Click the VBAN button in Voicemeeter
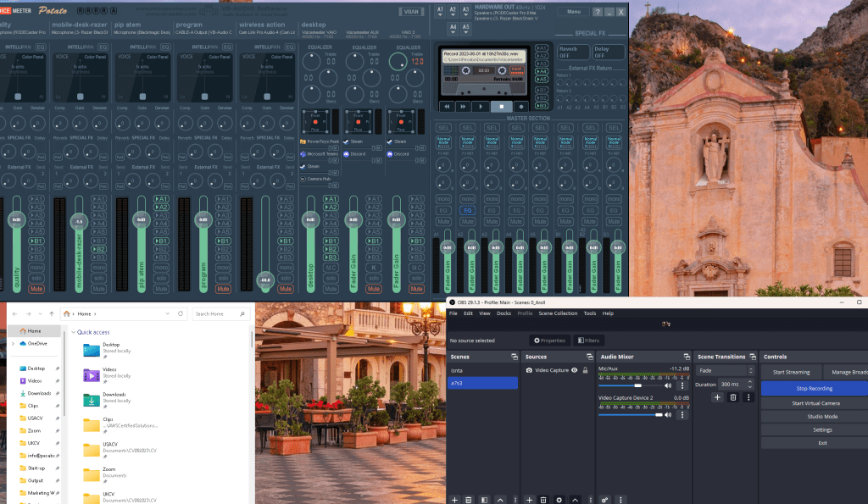Viewport: 868px width, 504px height. 411,11
